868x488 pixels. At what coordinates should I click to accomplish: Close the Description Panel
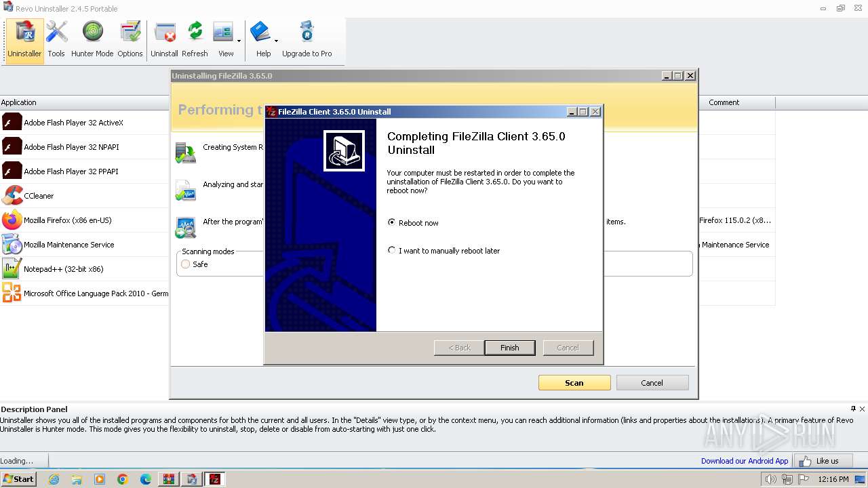pyautogui.click(x=863, y=409)
